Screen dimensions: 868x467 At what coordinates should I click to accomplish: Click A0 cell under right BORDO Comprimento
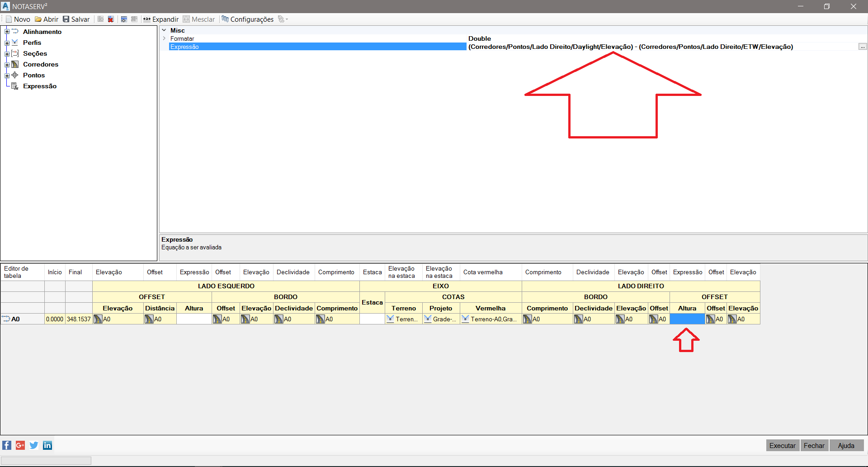[547, 319]
